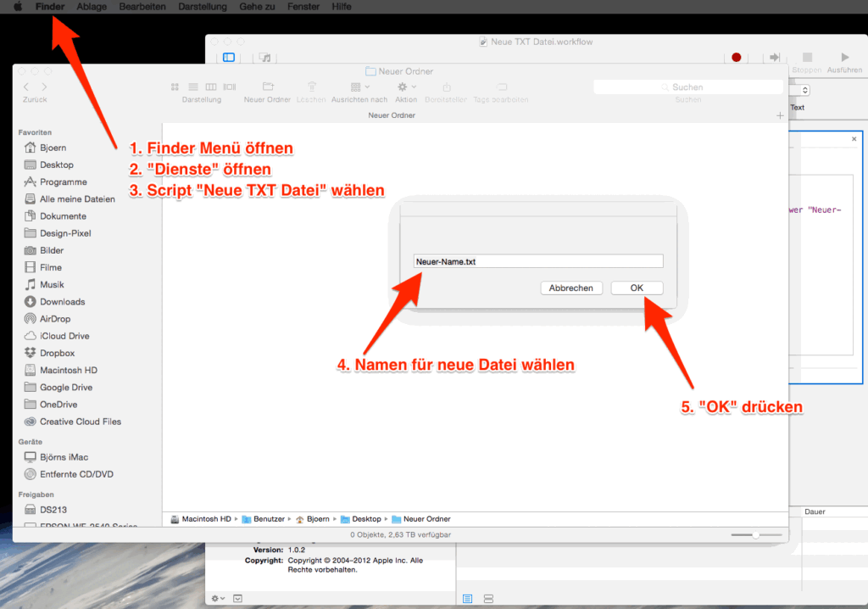
Task: Switch Finder to icon view
Action: [x=175, y=87]
